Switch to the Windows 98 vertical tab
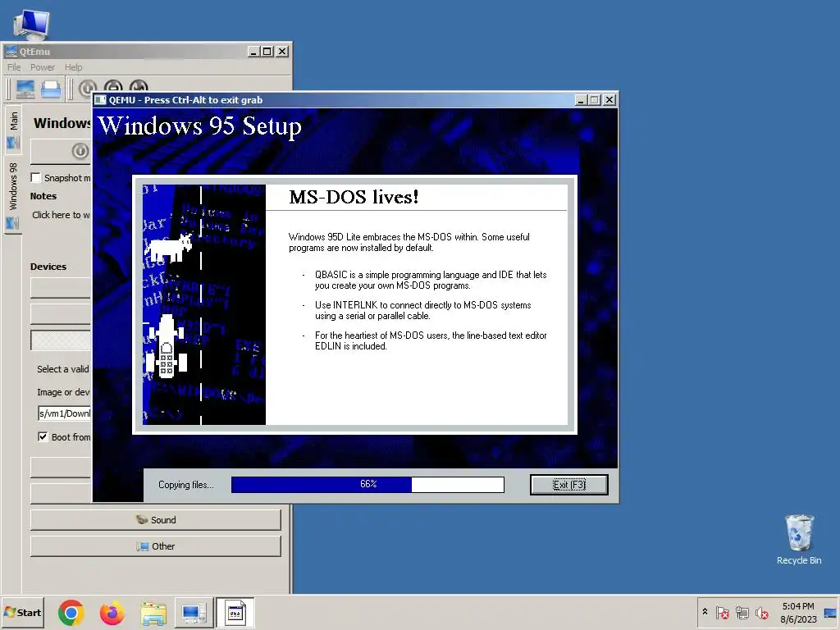The image size is (840, 630). click(x=13, y=194)
